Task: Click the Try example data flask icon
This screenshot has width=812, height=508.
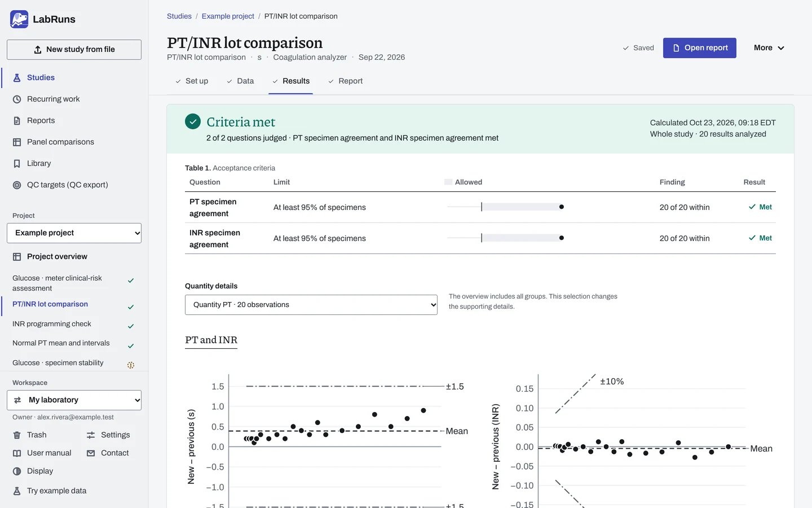Action: (17, 491)
